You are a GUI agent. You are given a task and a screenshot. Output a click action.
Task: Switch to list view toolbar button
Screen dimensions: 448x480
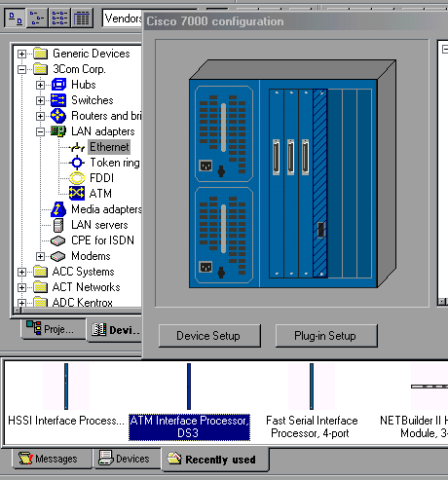(59, 18)
